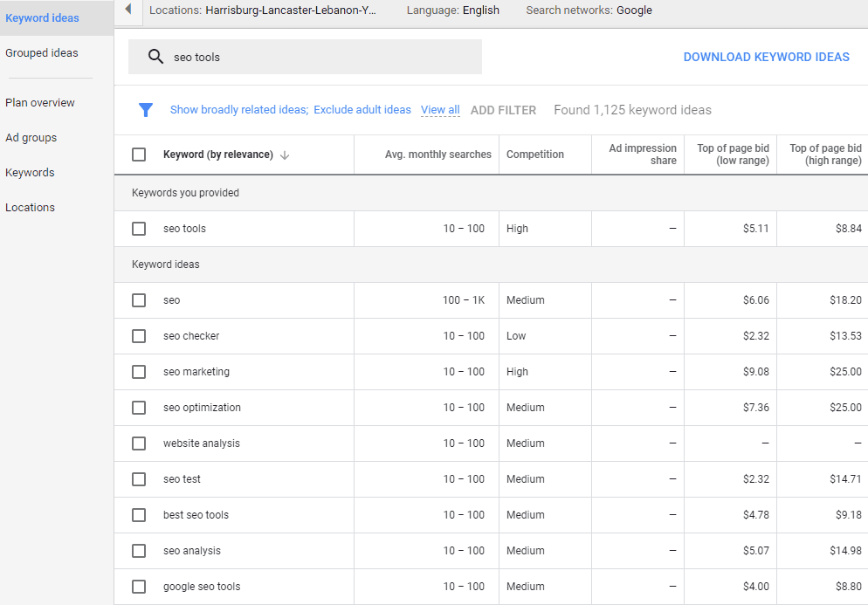The height and width of the screenshot is (605, 868).
Task: Click the search magnifier icon
Action: click(x=155, y=57)
